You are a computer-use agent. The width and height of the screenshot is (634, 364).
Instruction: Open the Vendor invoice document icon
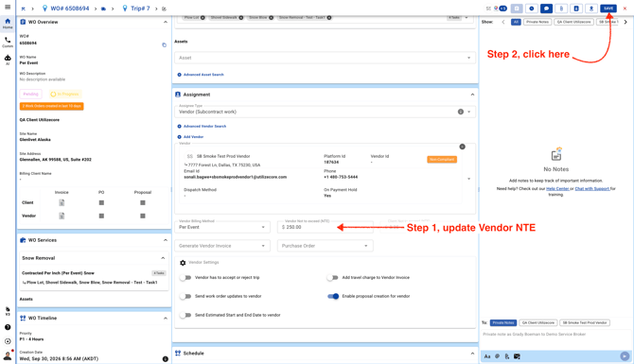coord(62,217)
